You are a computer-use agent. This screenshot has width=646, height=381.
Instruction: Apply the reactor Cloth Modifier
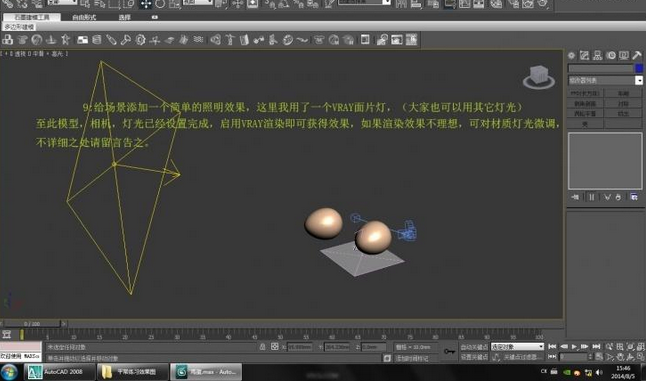318,40
